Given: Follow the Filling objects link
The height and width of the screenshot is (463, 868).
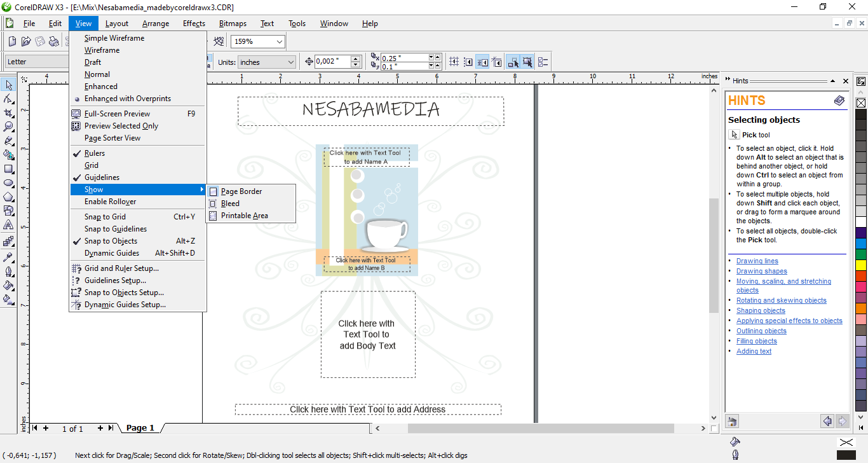Looking at the screenshot, I should pyautogui.click(x=756, y=341).
